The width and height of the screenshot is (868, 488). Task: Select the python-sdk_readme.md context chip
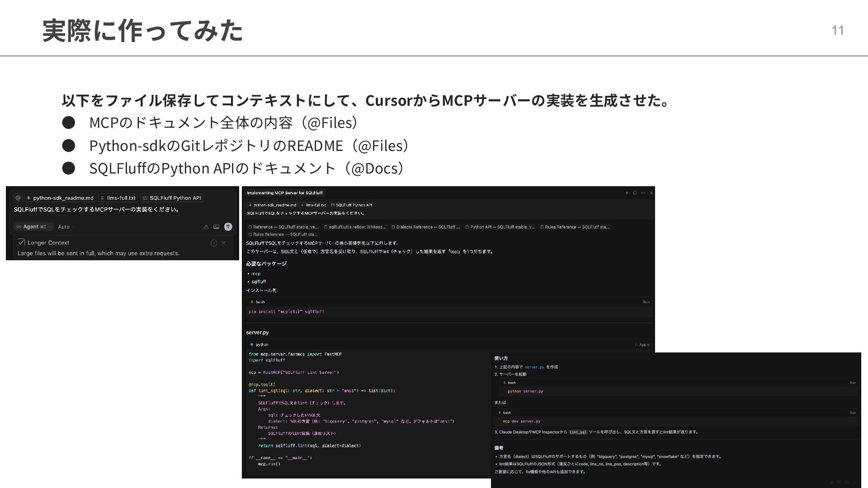(60, 198)
